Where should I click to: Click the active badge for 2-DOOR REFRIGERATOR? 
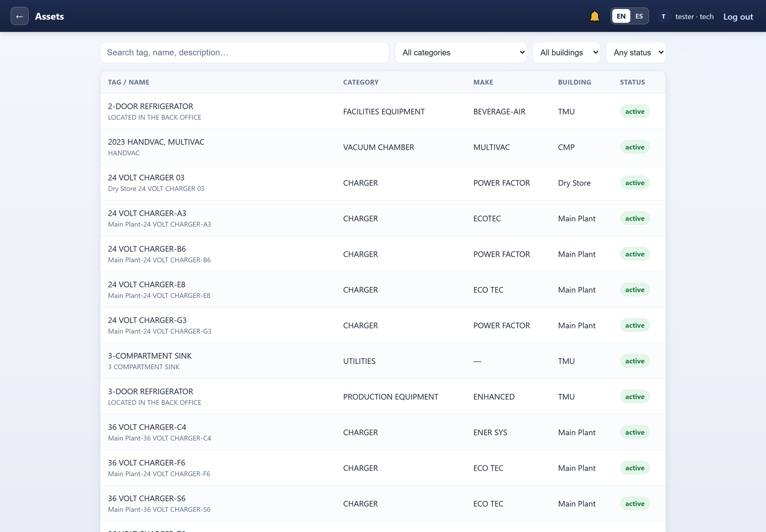click(x=635, y=112)
